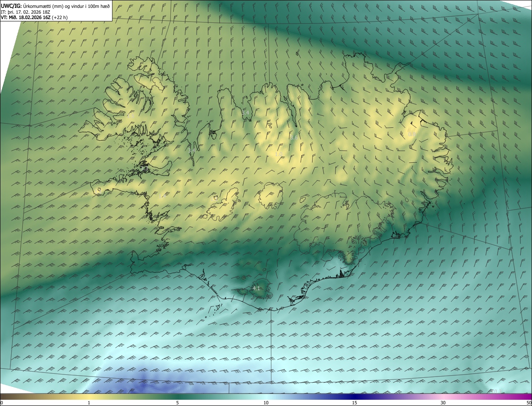
Task: Click the '1' label on the color scale
Action: 89,403
